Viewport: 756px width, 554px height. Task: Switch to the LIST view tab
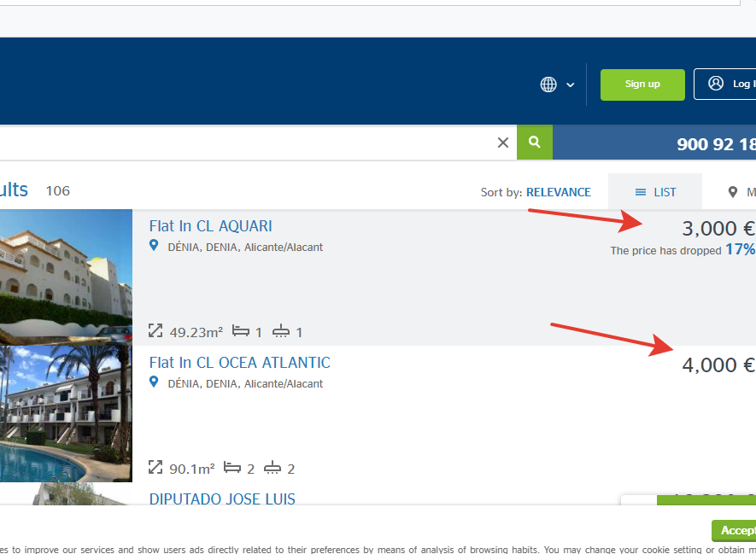tap(654, 192)
